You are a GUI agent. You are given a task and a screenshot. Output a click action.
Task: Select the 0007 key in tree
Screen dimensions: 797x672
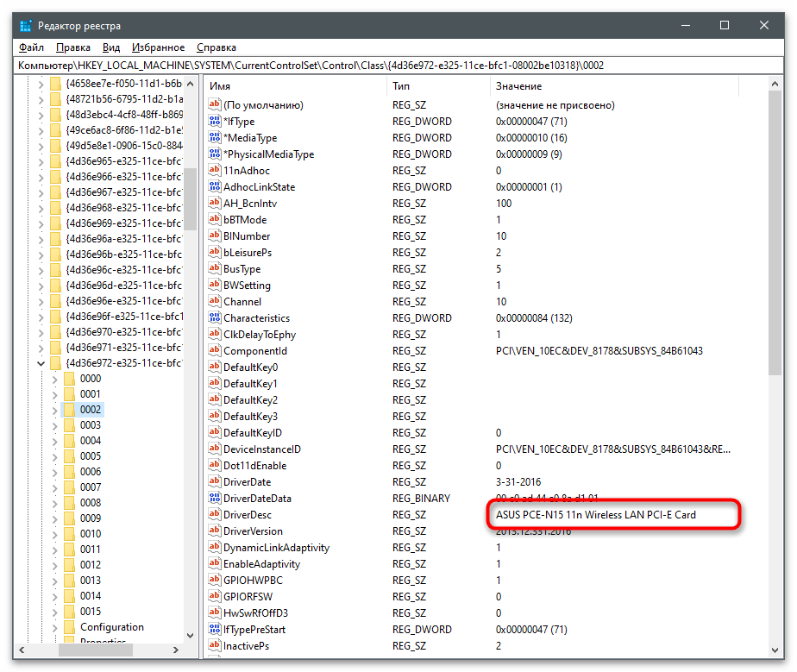[91, 487]
